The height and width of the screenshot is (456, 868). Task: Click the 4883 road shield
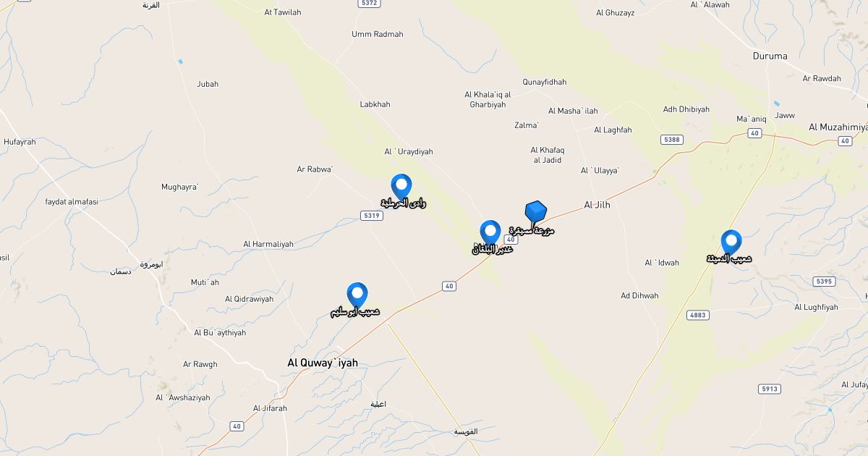click(698, 315)
